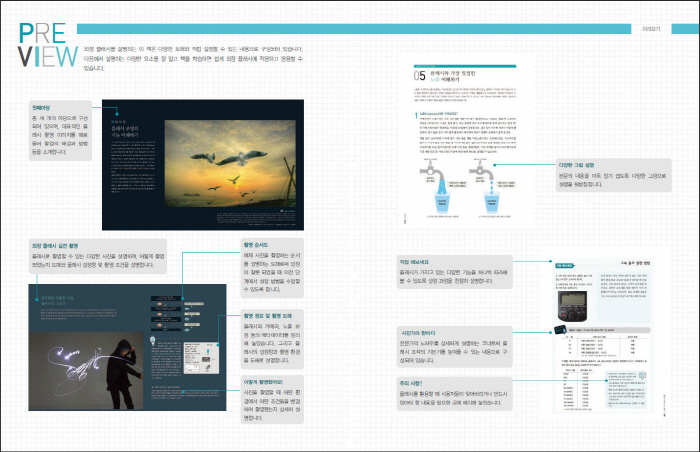Click the large PREVIEW title logo
This screenshot has width=700, height=452.
(x=42, y=45)
